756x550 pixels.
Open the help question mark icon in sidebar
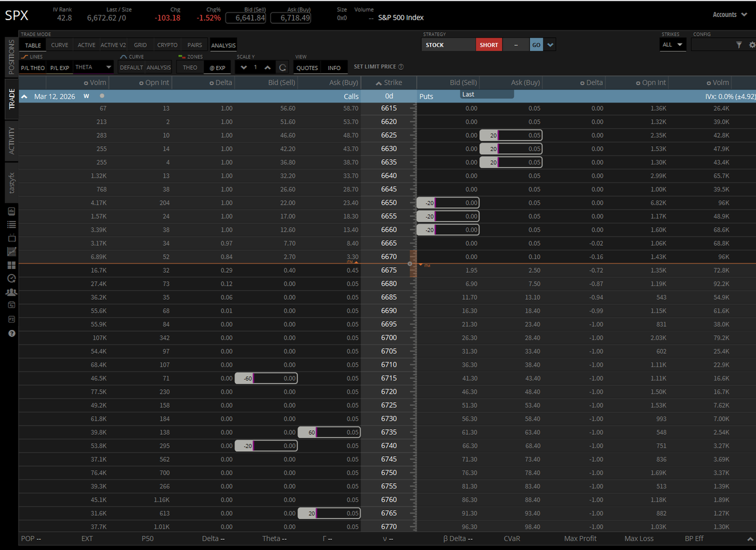[11, 333]
